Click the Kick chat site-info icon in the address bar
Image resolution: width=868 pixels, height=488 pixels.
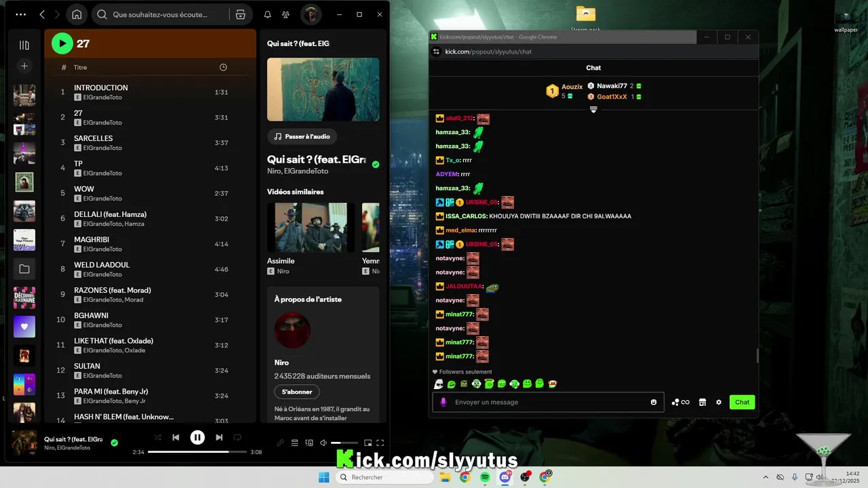point(437,52)
